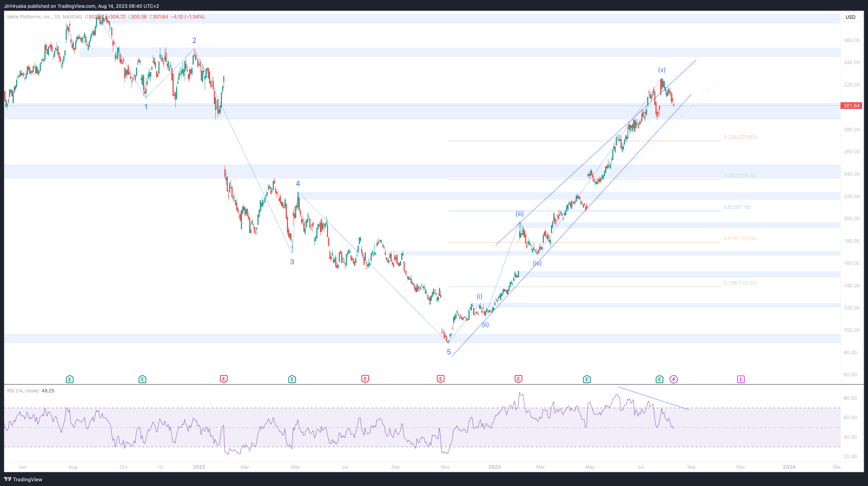Click the red earnings icon below February 2022 gap

(224, 379)
